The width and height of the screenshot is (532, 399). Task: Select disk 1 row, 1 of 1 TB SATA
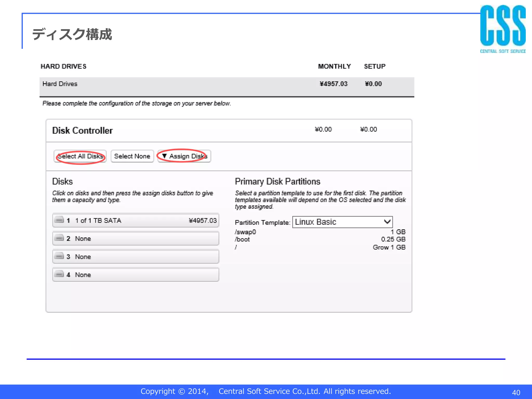tap(136, 220)
